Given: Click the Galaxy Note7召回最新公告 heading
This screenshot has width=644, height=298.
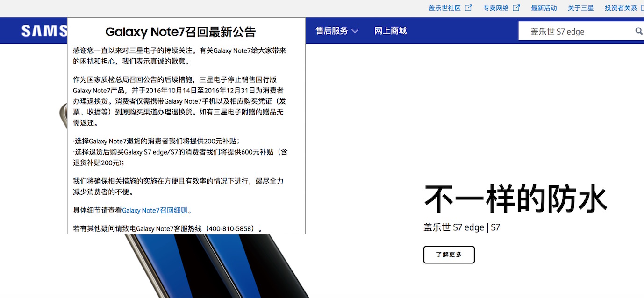Looking at the screenshot, I should point(181,32).
